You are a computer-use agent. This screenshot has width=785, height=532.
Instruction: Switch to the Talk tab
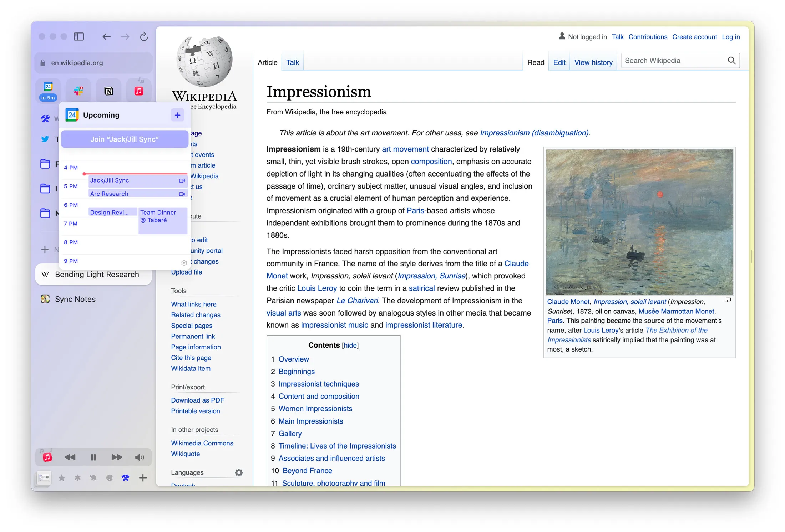[292, 62]
